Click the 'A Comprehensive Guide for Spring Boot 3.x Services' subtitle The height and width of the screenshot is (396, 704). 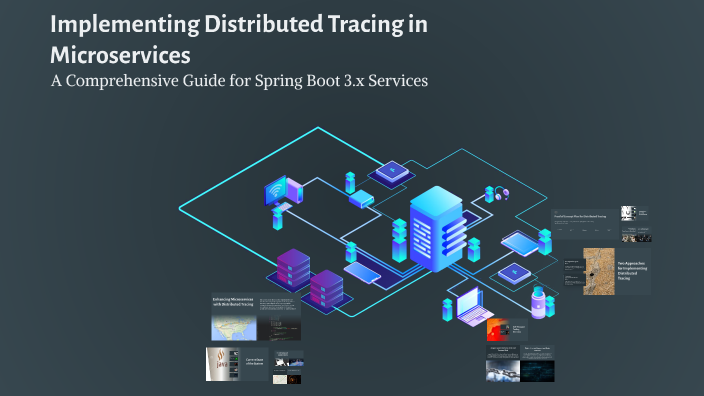point(239,81)
